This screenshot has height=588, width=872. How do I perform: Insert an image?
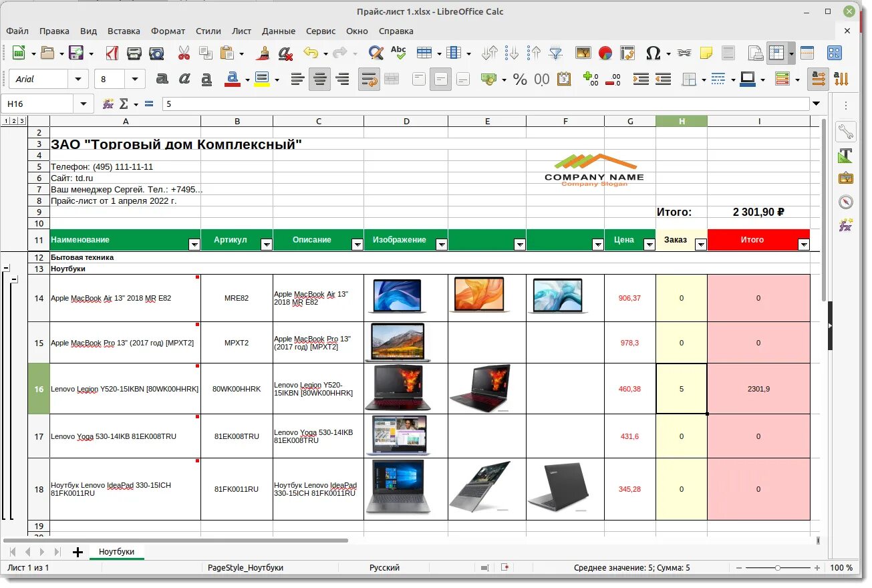(583, 53)
